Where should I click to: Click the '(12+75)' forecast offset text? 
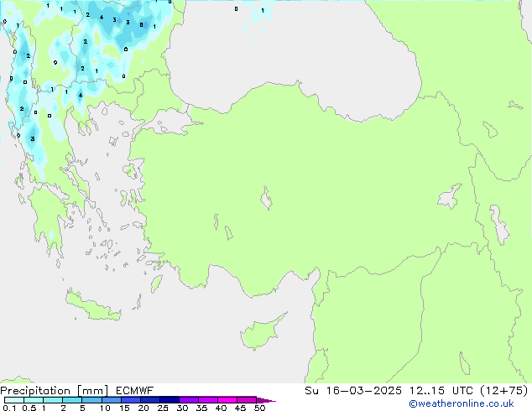504,391
